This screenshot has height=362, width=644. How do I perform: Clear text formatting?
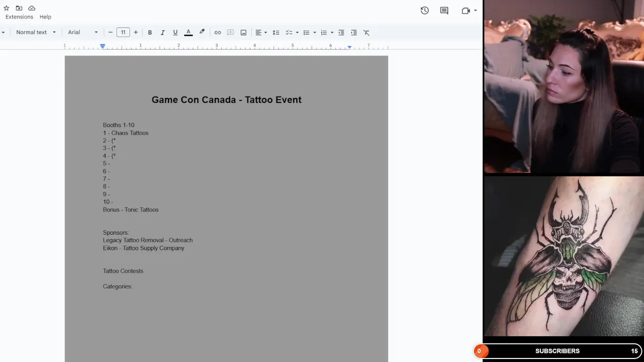tap(366, 32)
